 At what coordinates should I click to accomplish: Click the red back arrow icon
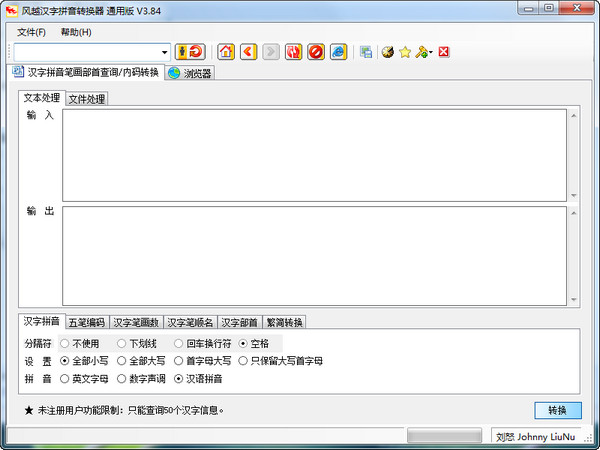tap(248, 52)
